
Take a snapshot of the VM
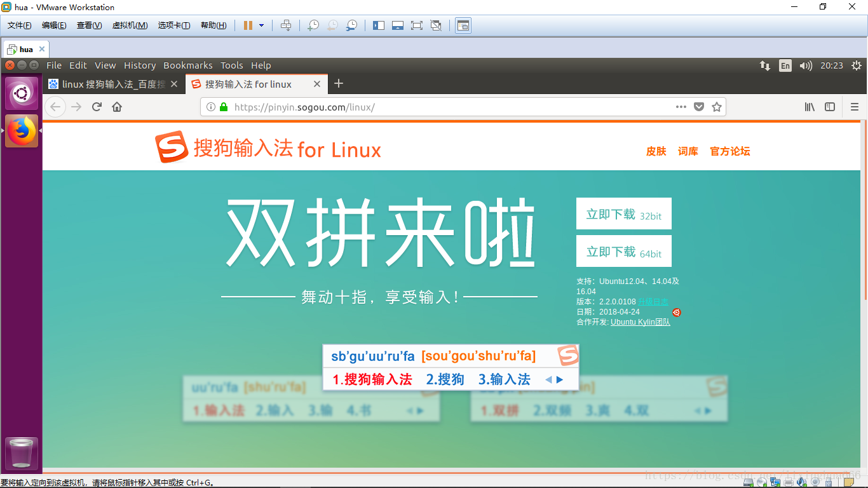[313, 25]
